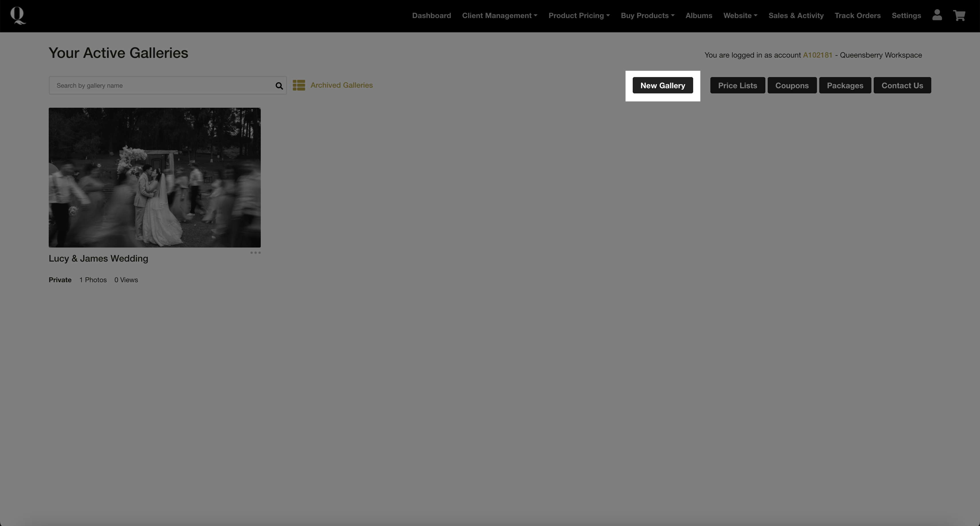Open the Lucy & James Wedding thumbnail
This screenshot has height=526, width=980.
tap(154, 177)
